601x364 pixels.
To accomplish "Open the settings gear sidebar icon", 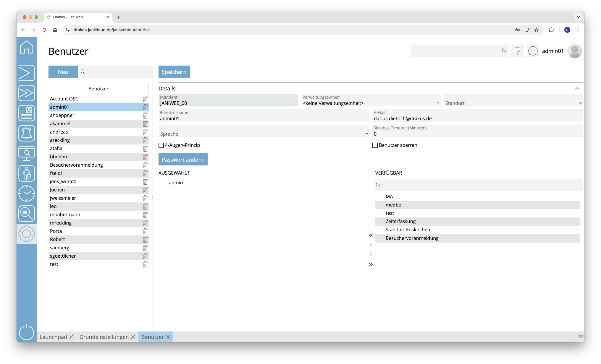I will pyautogui.click(x=27, y=234).
